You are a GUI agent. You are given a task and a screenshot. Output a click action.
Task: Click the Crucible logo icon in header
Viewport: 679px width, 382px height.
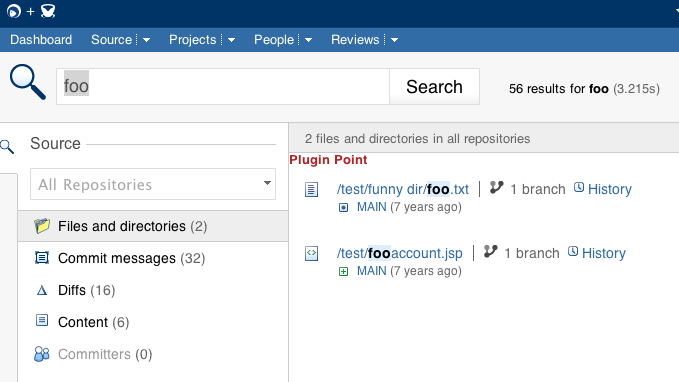point(48,11)
